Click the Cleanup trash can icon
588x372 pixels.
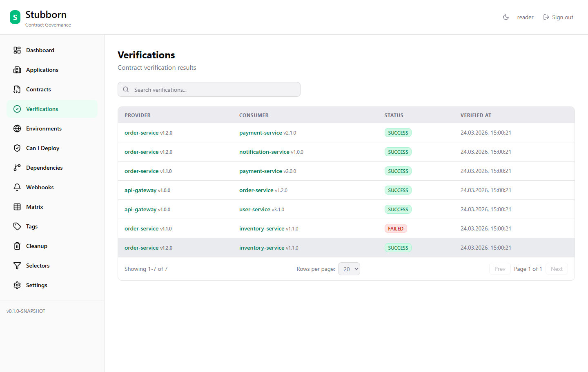pyautogui.click(x=17, y=246)
